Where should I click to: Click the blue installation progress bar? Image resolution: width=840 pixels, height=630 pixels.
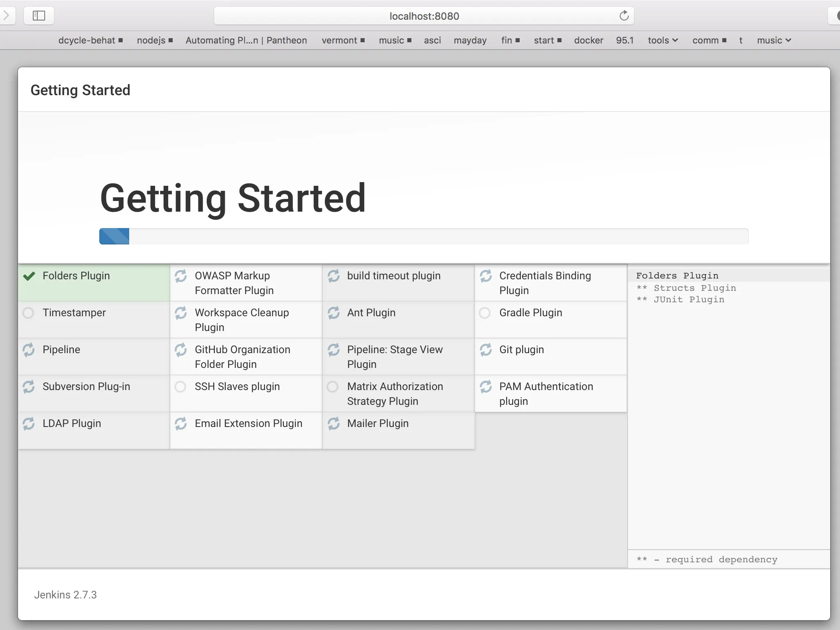114,236
